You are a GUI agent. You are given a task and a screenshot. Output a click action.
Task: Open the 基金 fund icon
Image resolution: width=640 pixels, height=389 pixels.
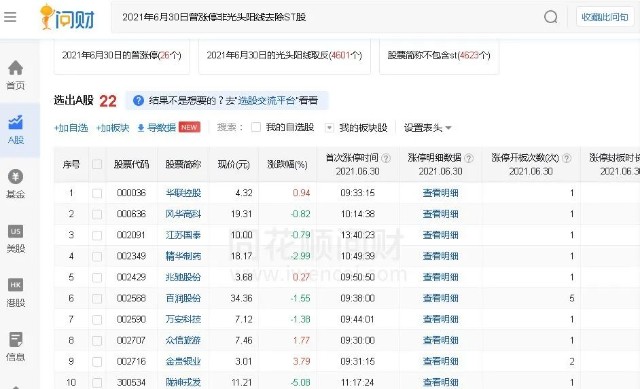pyautogui.click(x=16, y=177)
